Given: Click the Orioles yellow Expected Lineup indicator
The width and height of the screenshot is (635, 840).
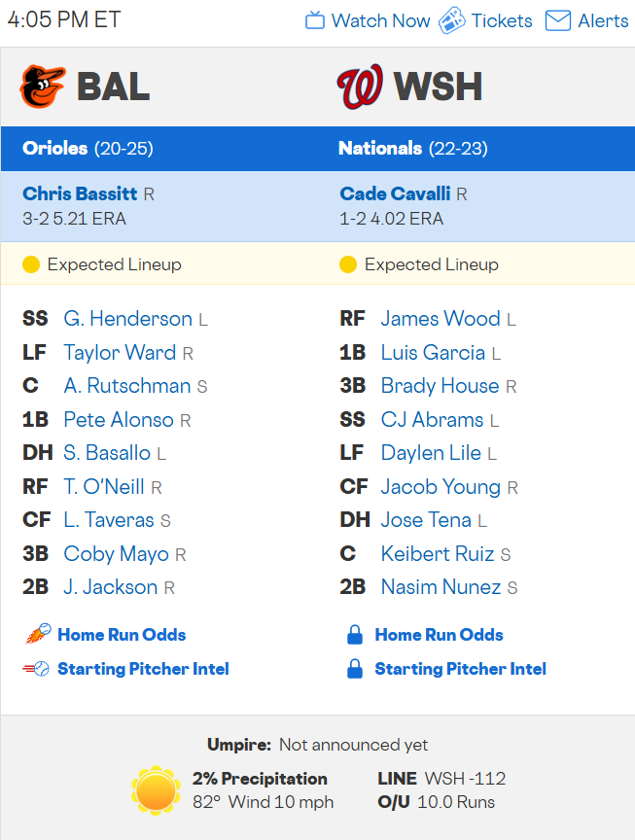Looking at the screenshot, I should coord(31,264).
